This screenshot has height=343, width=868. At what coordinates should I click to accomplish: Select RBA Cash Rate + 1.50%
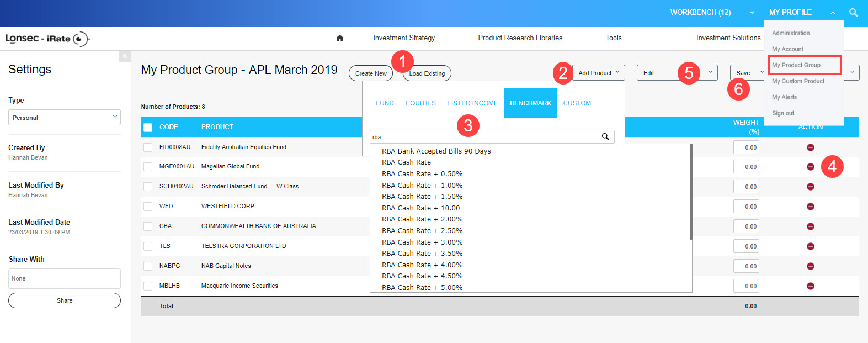(422, 197)
